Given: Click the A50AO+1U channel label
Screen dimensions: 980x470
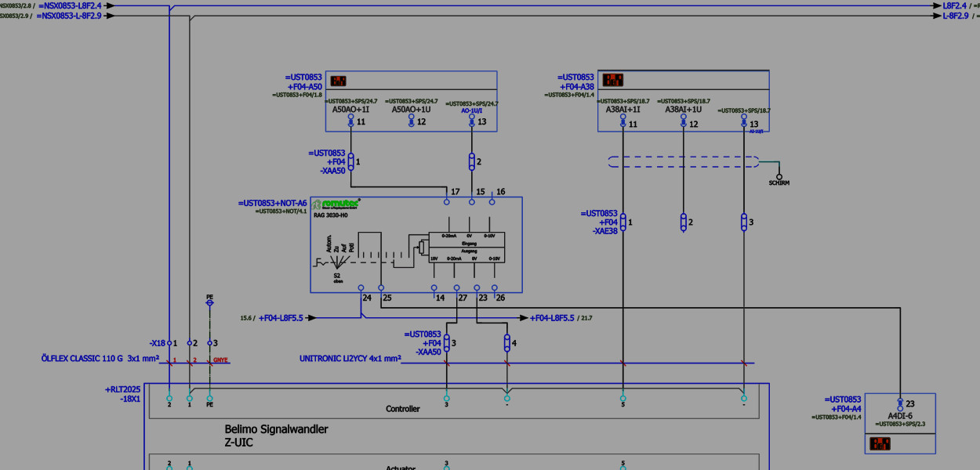Looking at the screenshot, I should (x=411, y=110).
